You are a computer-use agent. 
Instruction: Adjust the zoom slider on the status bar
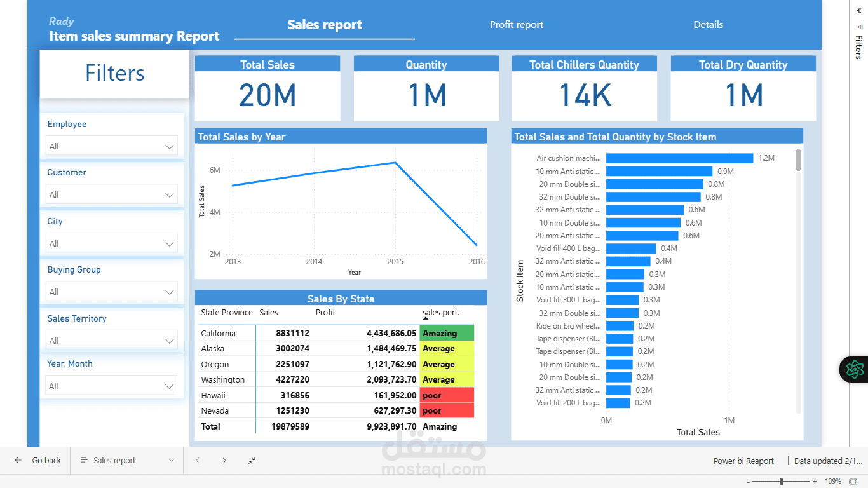[782, 481]
